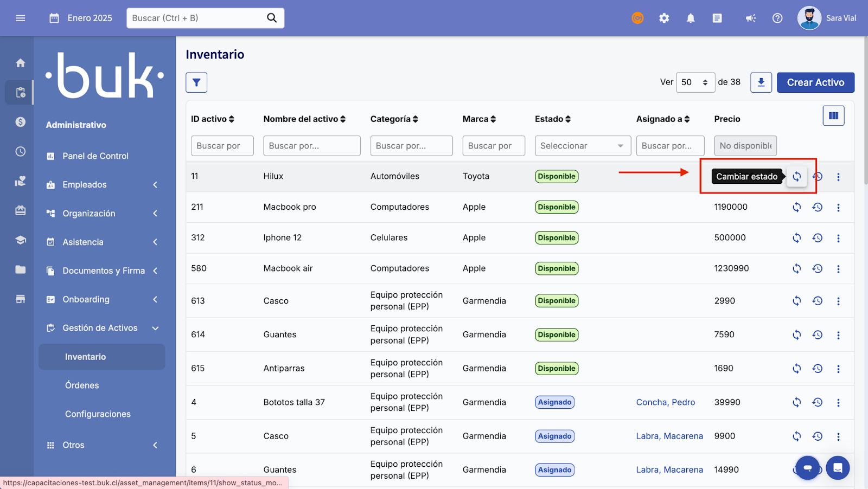
Task: Click the Nombre del activo search field
Action: tap(311, 146)
